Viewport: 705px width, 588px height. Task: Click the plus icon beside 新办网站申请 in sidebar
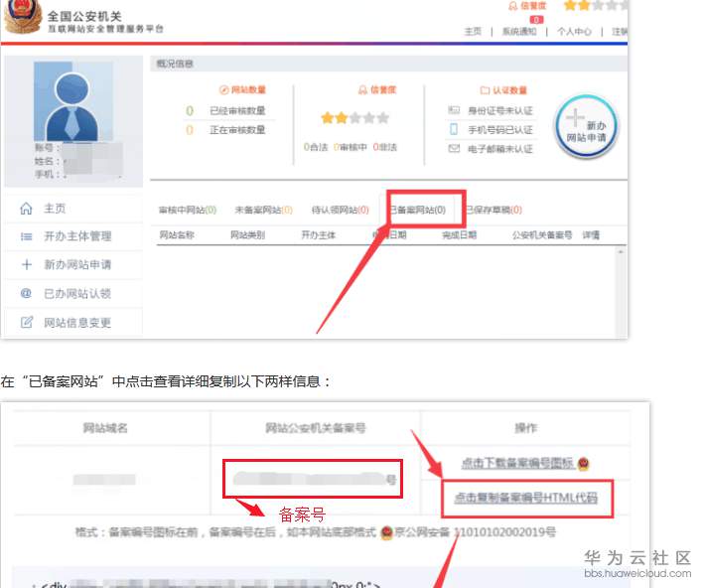(27, 264)
